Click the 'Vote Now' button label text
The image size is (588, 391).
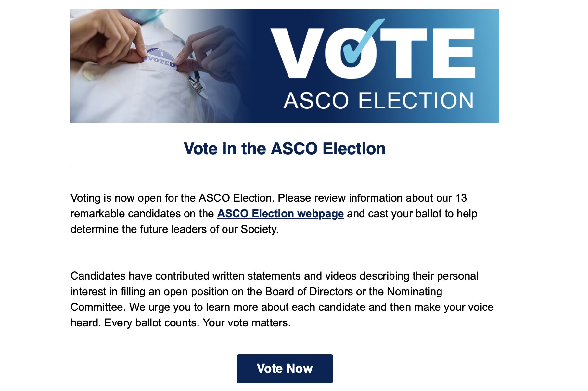(284, 369)
